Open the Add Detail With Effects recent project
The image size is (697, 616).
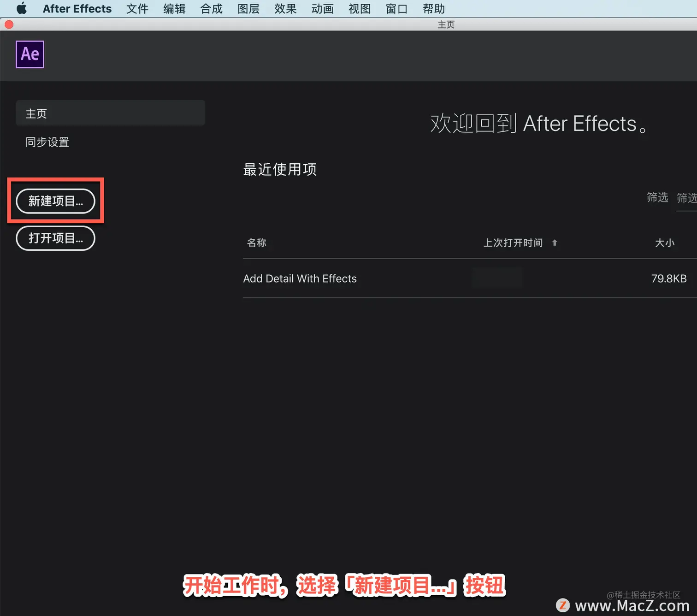pos(300,278)
